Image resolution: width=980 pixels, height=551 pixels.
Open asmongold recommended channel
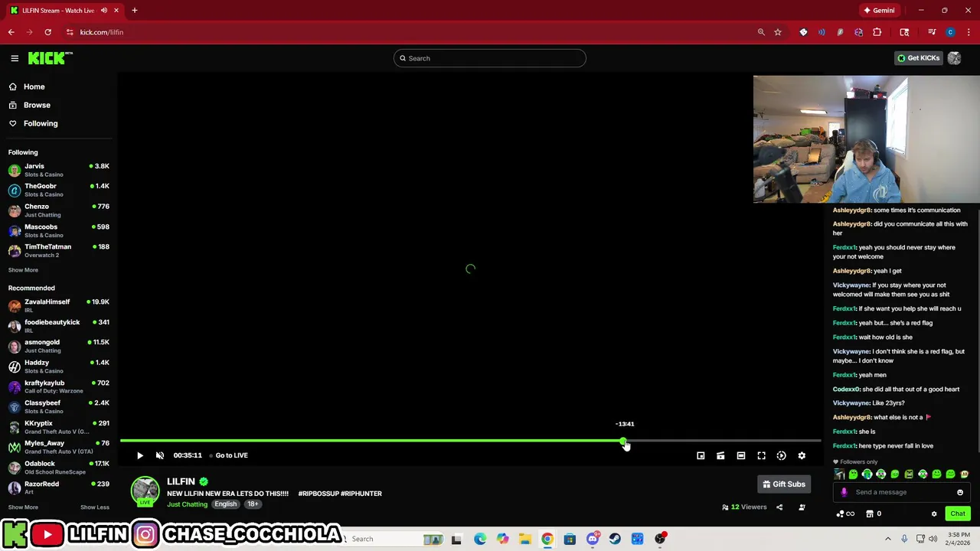[x=58, y=346]
